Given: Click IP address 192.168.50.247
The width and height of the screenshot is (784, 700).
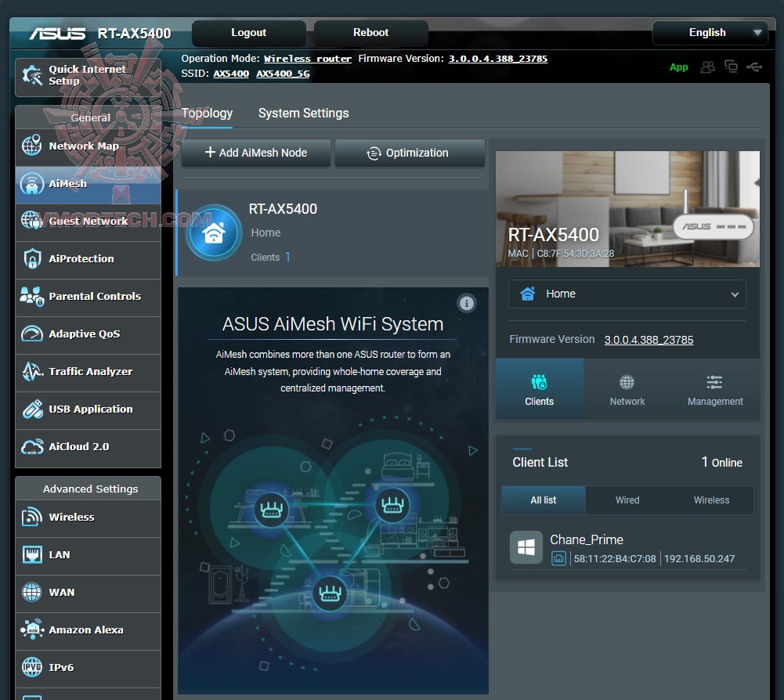Looking at the screenshot, I should pyautogui.click(x=699, y=558).
